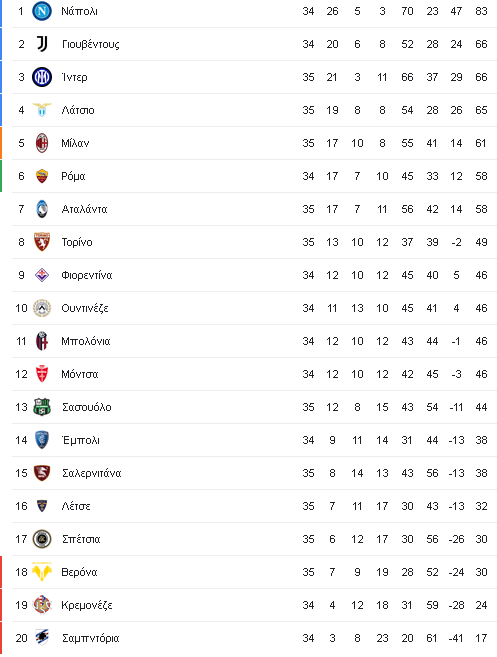Viewport: 497px width, 657px height.
Task: Click the Μόντσα team name
Action: pos(80,374)
